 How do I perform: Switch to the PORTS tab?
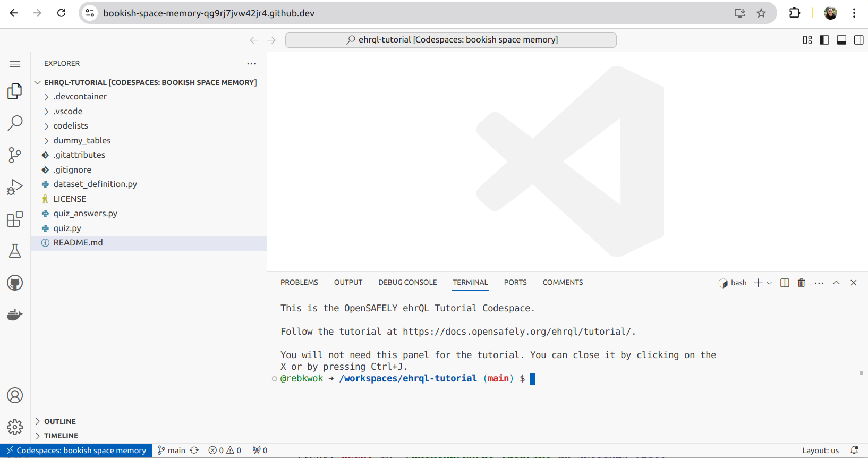(x=515, y=282)
